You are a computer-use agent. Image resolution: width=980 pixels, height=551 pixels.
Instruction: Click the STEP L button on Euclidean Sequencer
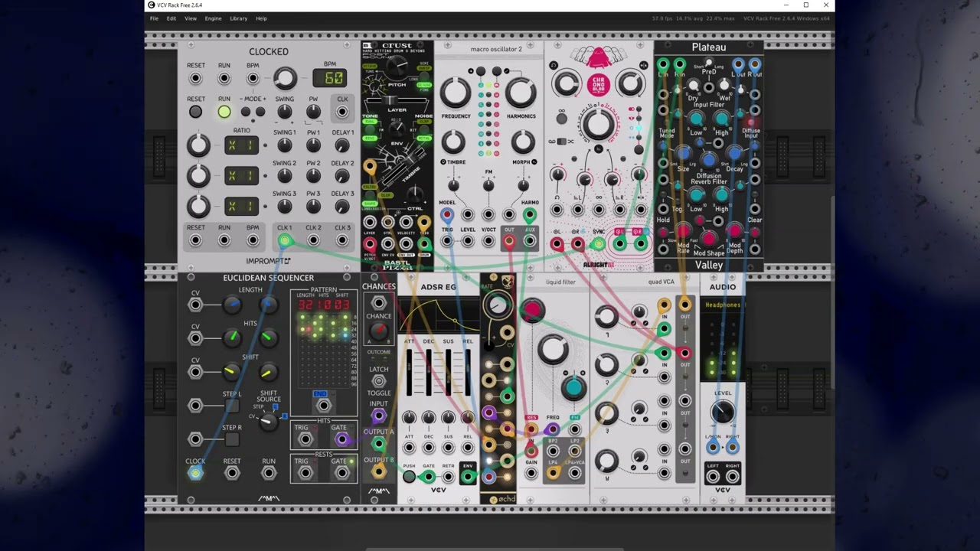click(x=231, y=406)
